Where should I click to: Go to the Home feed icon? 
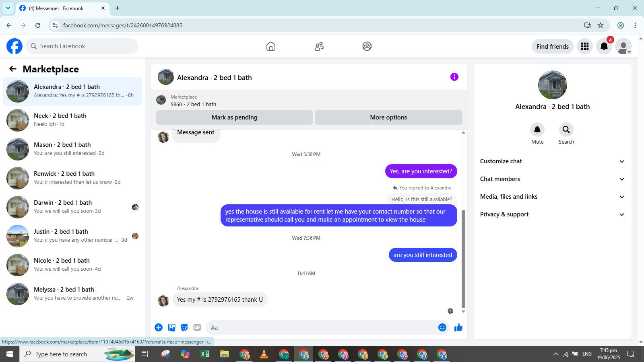tap(271, 46)
